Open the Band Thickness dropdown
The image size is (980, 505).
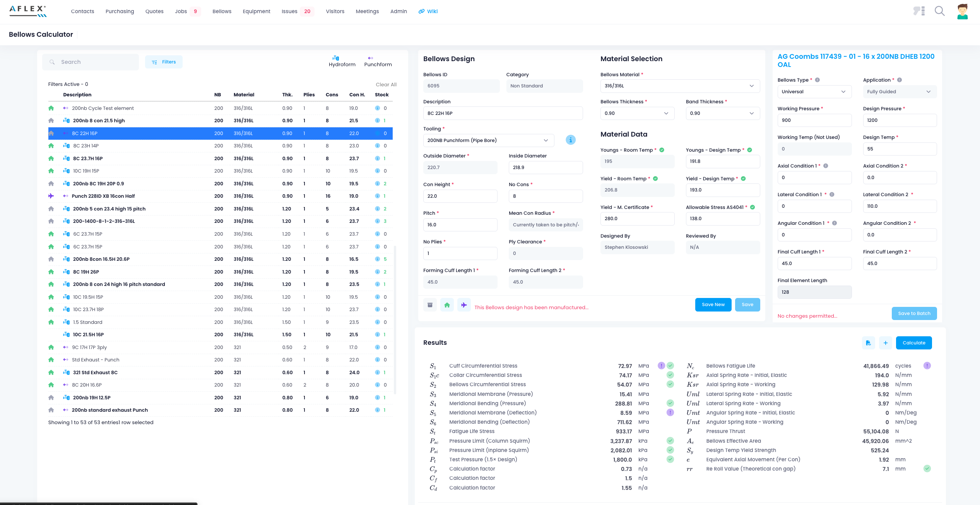point(723,113)
